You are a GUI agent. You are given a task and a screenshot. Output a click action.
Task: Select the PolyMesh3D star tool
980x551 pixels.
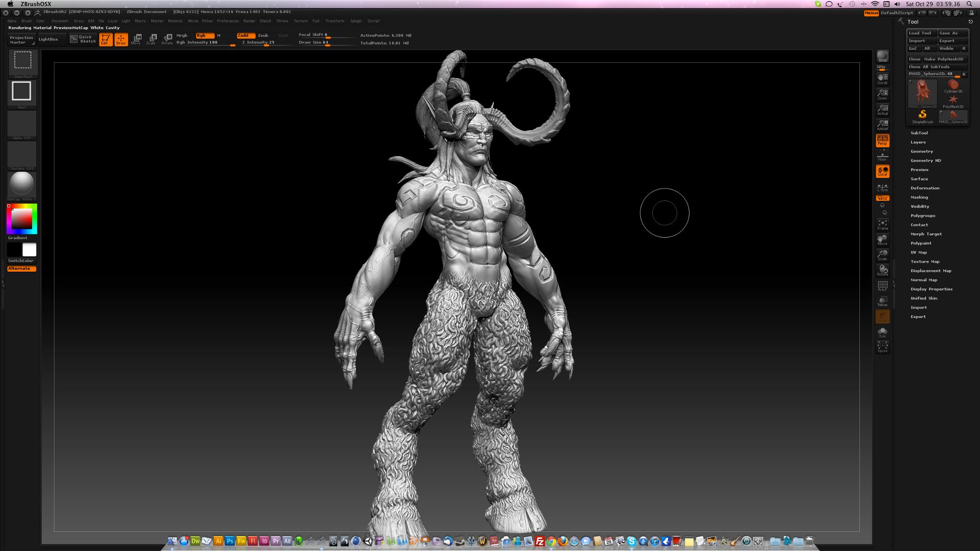[x=953, y=101]
